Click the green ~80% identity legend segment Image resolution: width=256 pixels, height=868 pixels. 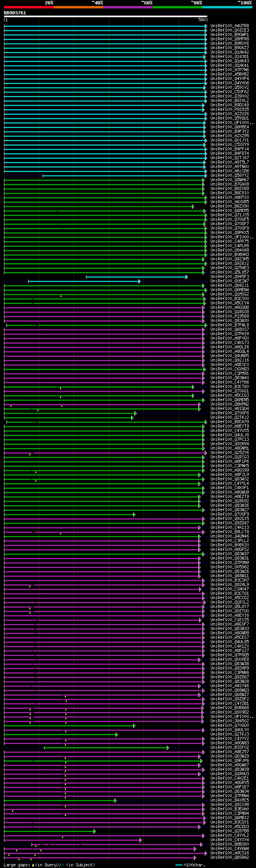click(x=178, y=7)
